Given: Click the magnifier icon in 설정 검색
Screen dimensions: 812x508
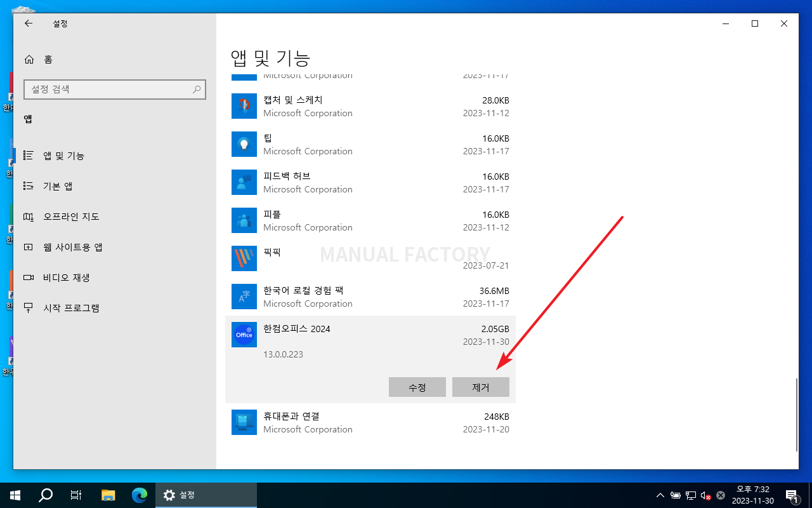Looking at the screenshot, I should point(197,90).
